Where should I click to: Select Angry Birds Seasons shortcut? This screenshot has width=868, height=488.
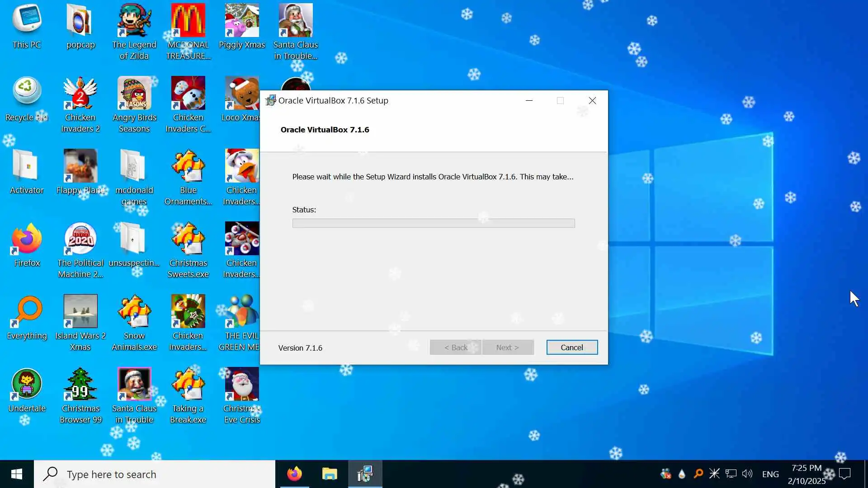134,94
